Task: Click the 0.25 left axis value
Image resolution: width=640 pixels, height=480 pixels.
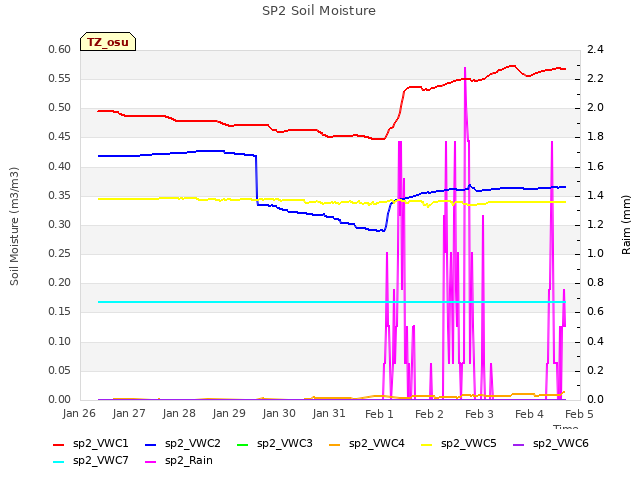Action: click(60, 253)
